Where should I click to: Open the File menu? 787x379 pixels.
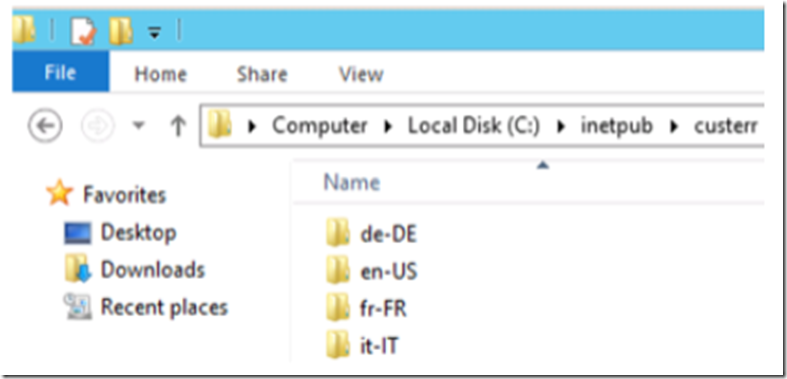tap(60, 73)
